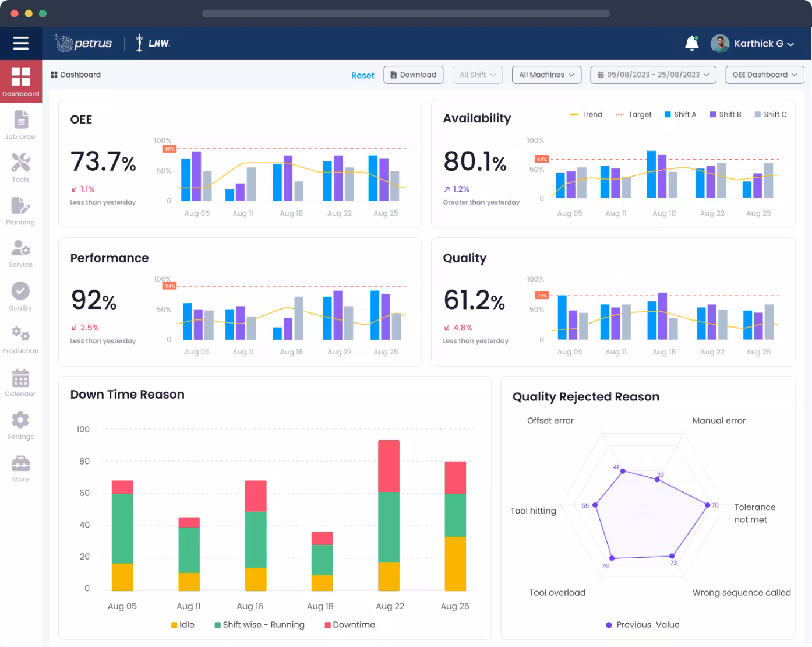This screenshot has width=812, height=647.
Task: Click the 4.8% Quality change indicator
Action: coord(458,328)
